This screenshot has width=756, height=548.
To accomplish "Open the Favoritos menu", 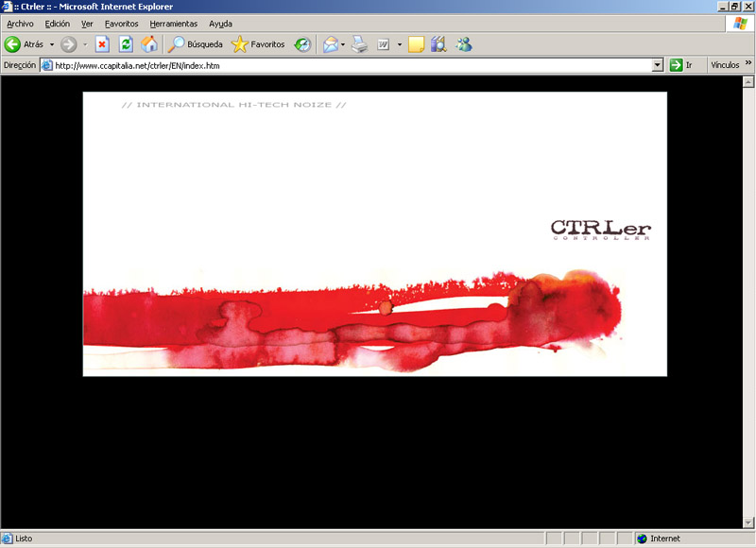I will click(x=122, y=24).
